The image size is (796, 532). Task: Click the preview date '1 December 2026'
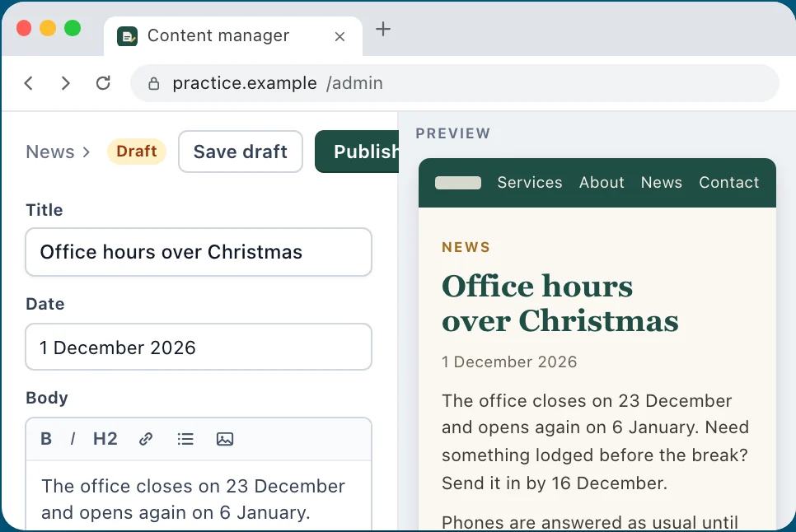pyautogui.click(x=509, y=362)
